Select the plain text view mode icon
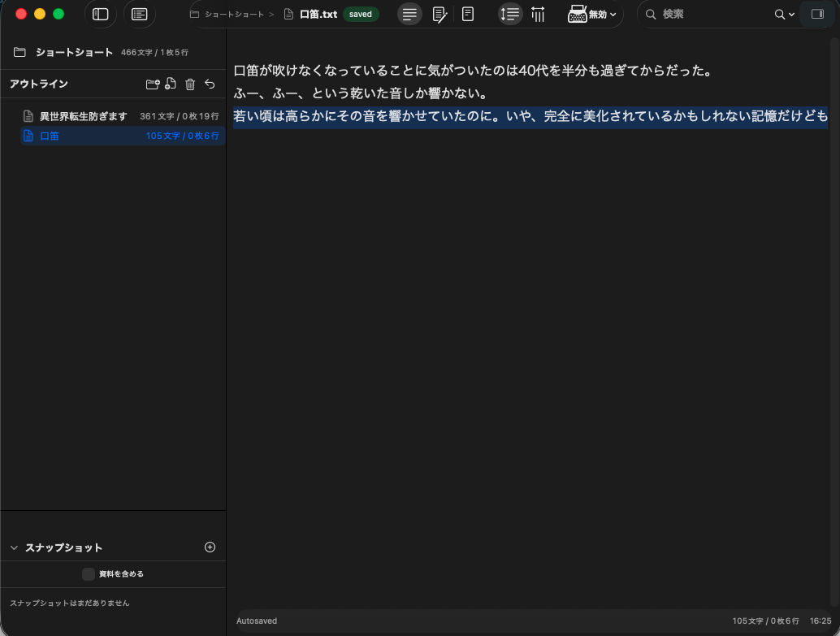This screenshot has height=636, width=840. coord(409,14)
